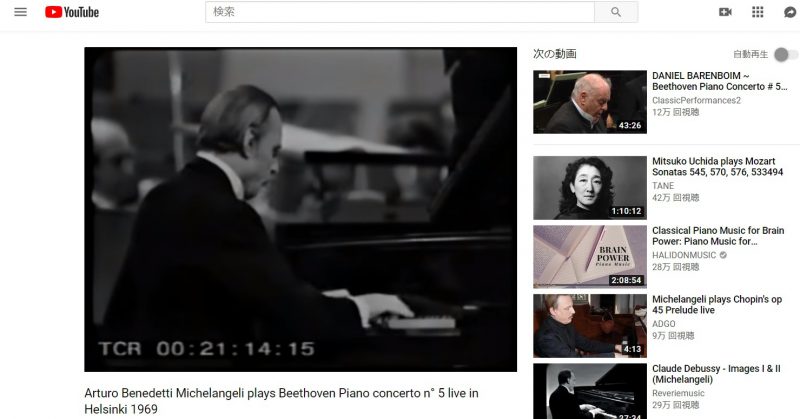Screen dimensions: 800x419
Task: Open the hamburger guide menu
Action: tap(20, 12)
